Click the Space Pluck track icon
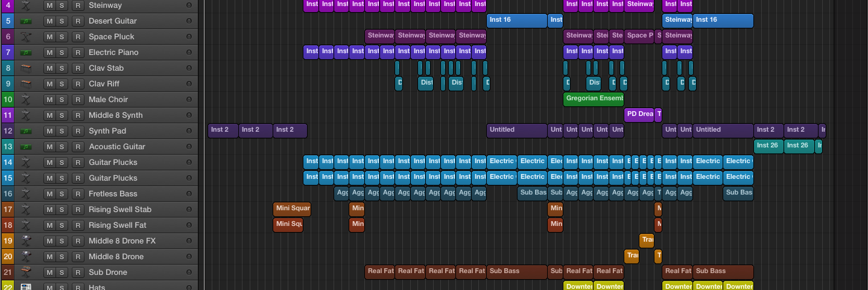This screenshot has width=868, height=290. coord(25,36)
